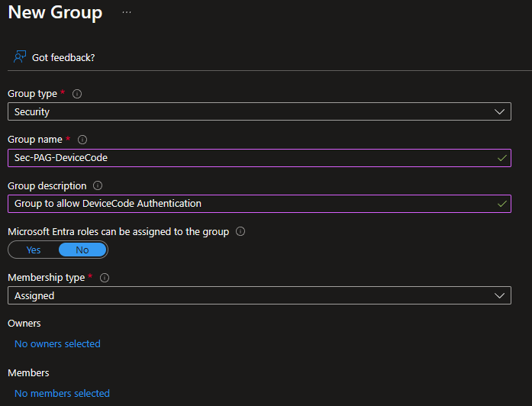Screen dimensions: 532x406
Task: Click the chevron arrow on Group type dropdown
Action: tap(500, 112)
